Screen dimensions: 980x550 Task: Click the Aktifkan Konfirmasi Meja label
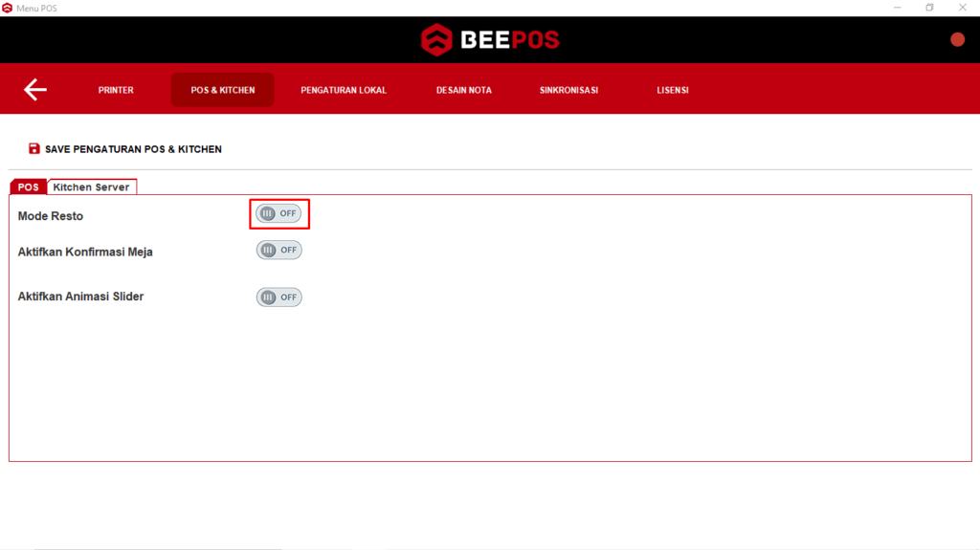point(85,252)
